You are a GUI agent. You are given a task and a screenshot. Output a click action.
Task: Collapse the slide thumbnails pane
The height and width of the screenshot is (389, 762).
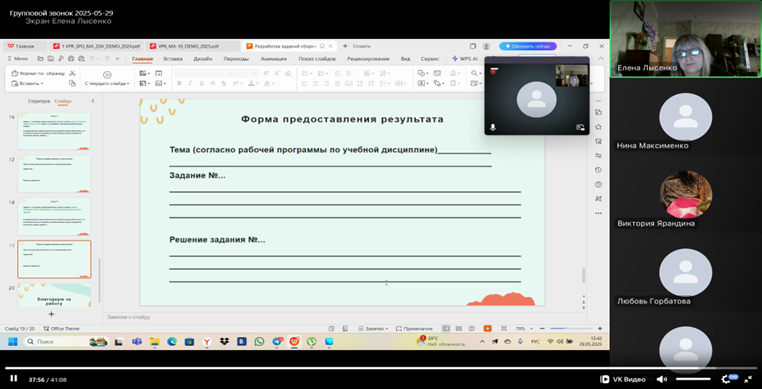point(93,101)
